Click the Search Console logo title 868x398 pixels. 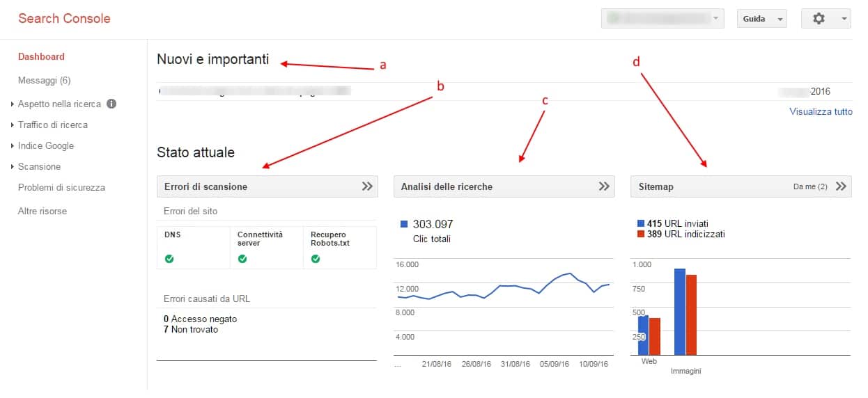point(64,19)
